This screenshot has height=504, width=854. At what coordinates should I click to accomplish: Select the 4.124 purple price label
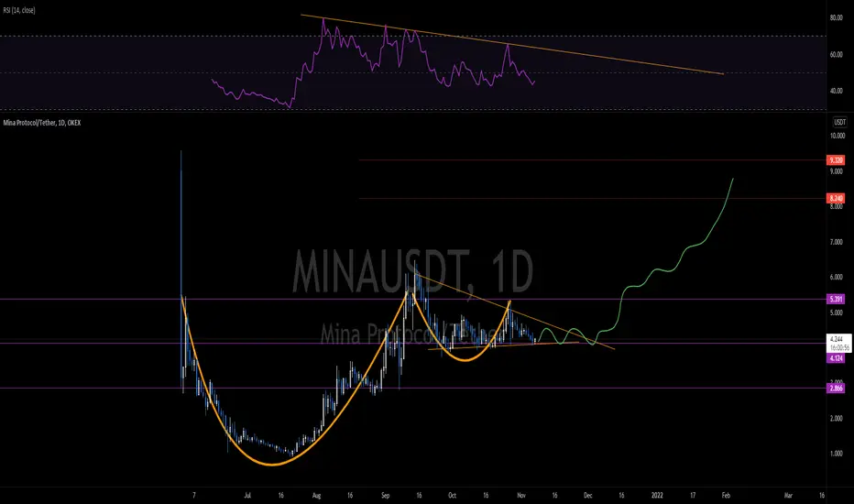point(836,358)
